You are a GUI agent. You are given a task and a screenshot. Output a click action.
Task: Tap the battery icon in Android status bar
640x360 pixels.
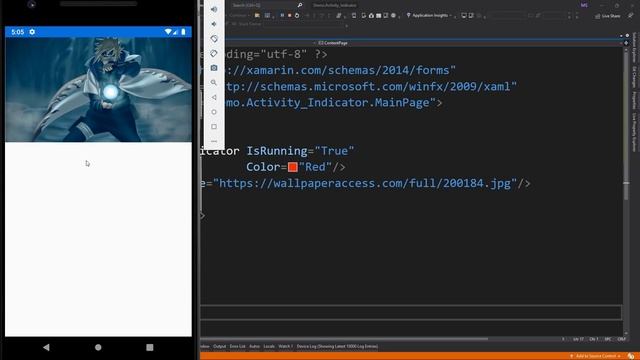183,32
